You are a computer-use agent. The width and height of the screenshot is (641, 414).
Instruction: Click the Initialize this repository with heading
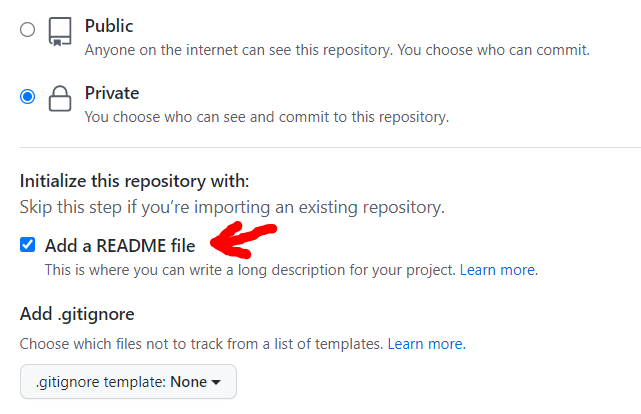134,182
